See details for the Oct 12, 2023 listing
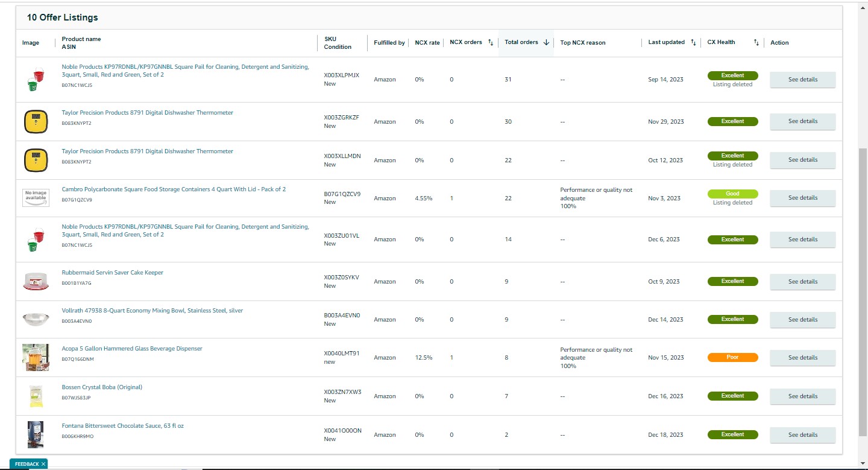The height and width of the screenshot is (470, 868). point(803,160)
